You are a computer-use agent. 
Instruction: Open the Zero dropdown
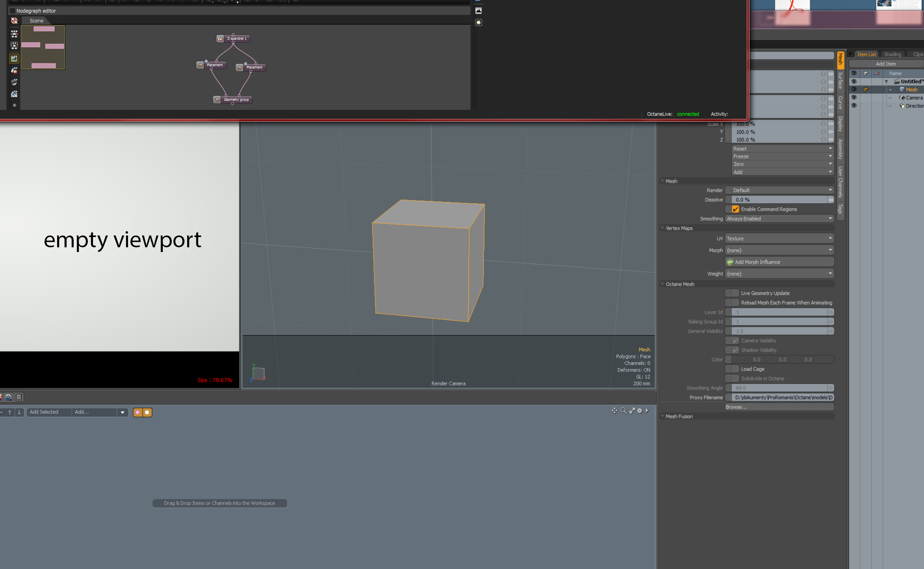(783, 164)
